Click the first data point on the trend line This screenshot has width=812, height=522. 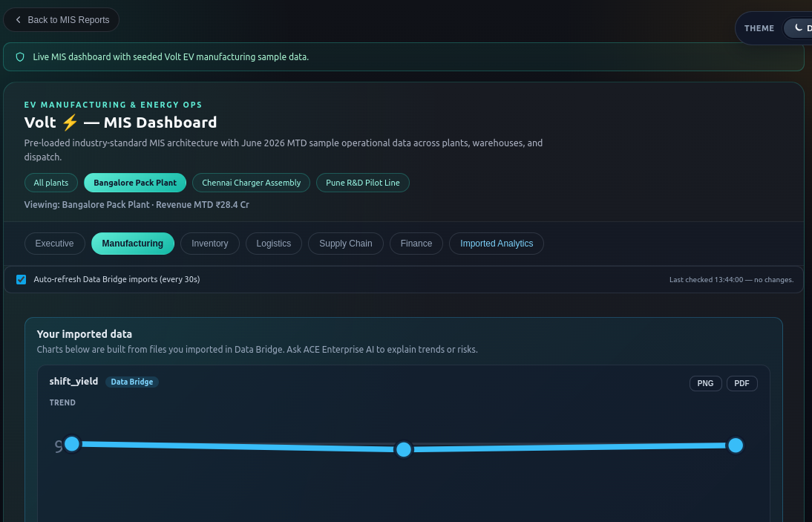pyautogui.click(x=72, y=444)
